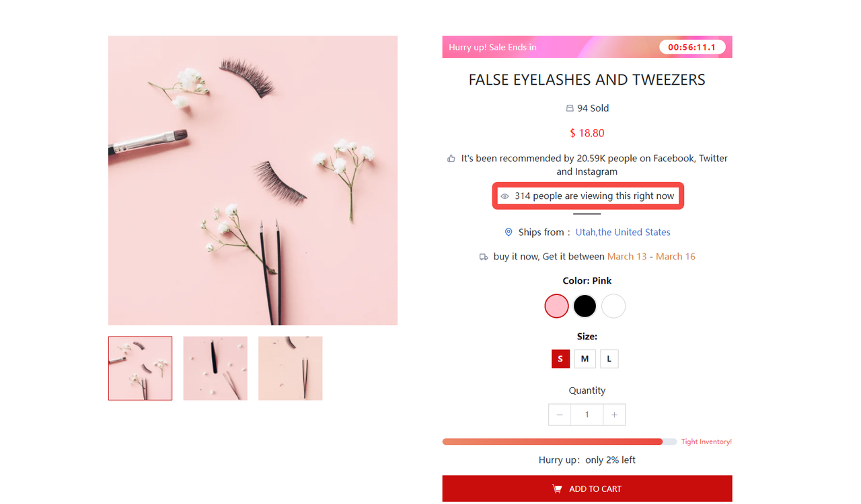Select size M
This screenshot has height=504, width=861.
point(585,359)
